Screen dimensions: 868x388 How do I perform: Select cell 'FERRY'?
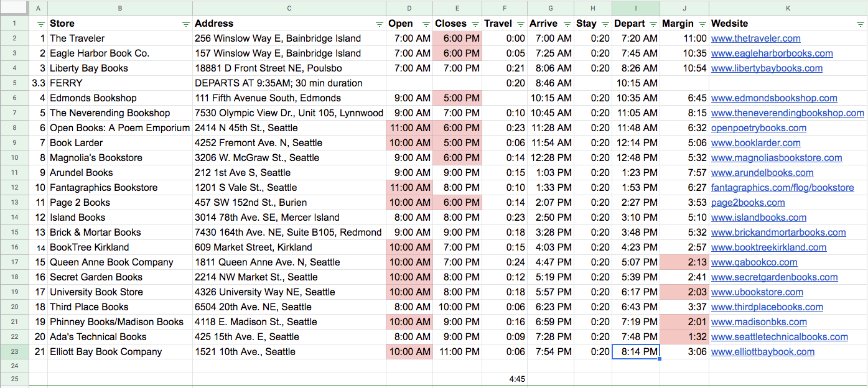pyautogui.click(x=120, y=83)
